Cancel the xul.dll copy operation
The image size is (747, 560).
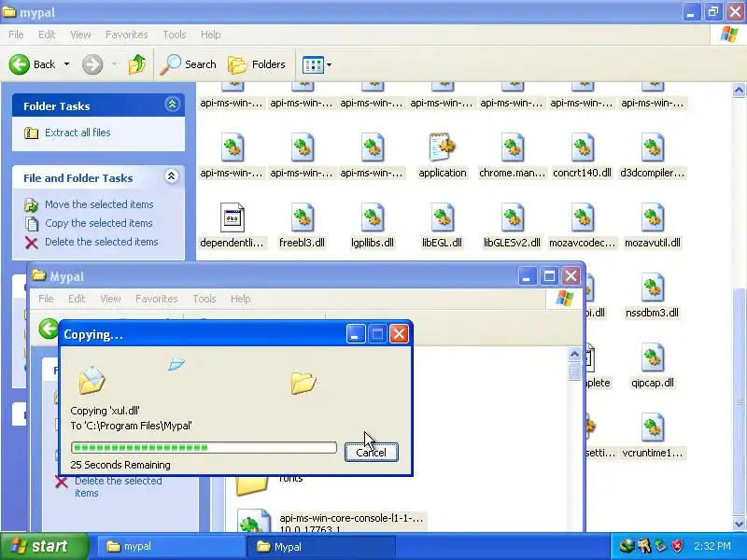click(371, 452)
